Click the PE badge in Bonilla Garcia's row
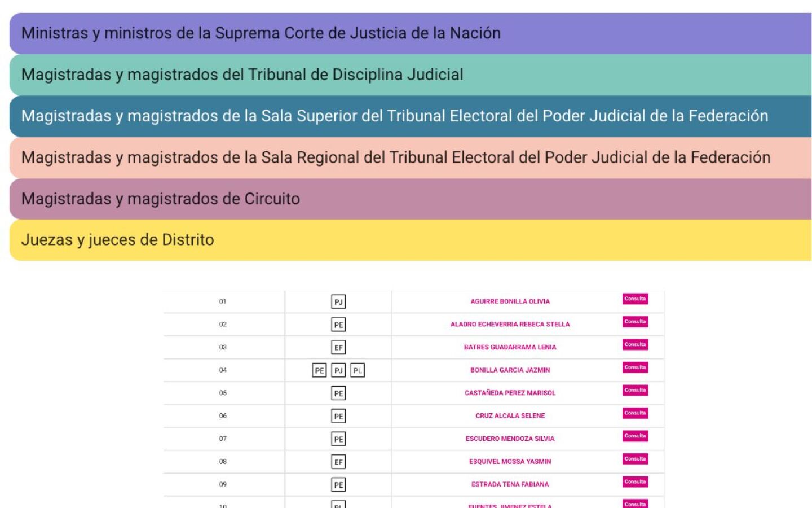This screenshot has width=812, height=508. (x=319, y=371)
